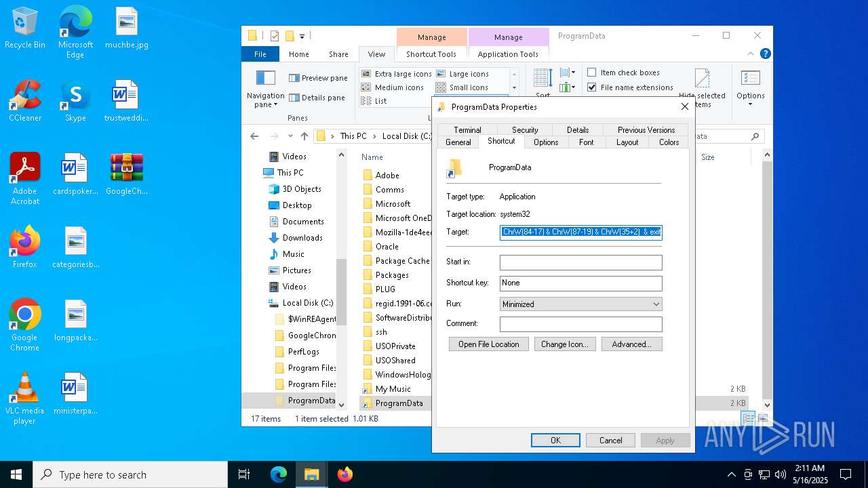868x488 pixels.
Task: Open Quick Access Toolbar customize arrow
Action: coord(302,36)
